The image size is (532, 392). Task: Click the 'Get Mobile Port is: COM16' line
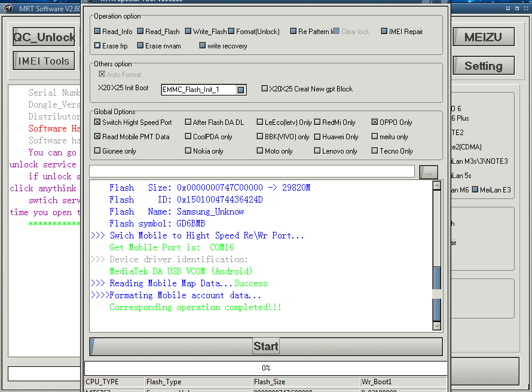(172, 247)
